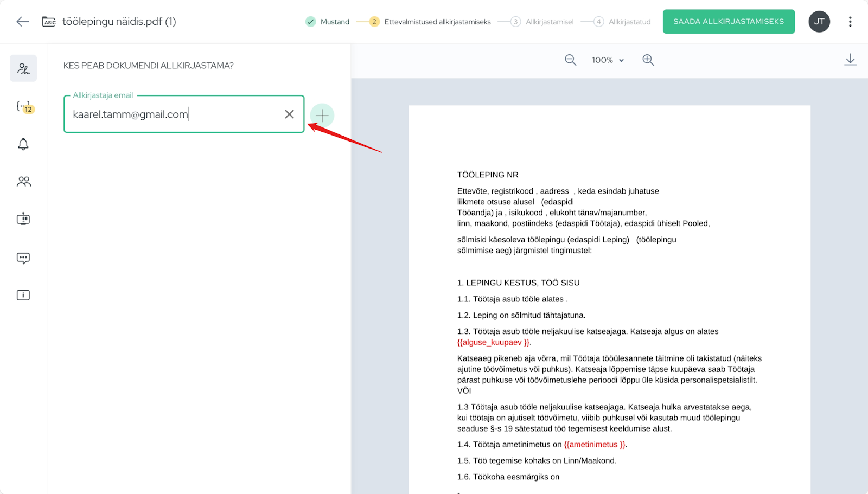This screenshot has height=494, width=868.
Task: Zoom in the document preview
Action: point(648,60)
